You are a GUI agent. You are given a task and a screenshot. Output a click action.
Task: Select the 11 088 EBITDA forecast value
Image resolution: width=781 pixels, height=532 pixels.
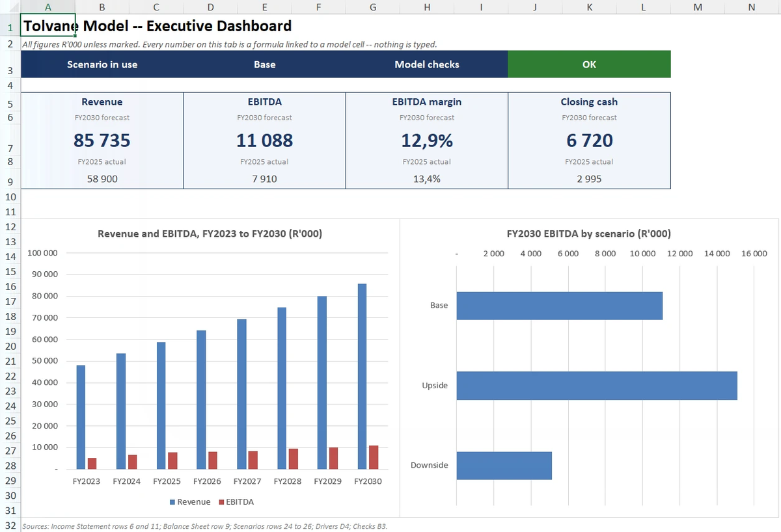[x=264, y=140]
